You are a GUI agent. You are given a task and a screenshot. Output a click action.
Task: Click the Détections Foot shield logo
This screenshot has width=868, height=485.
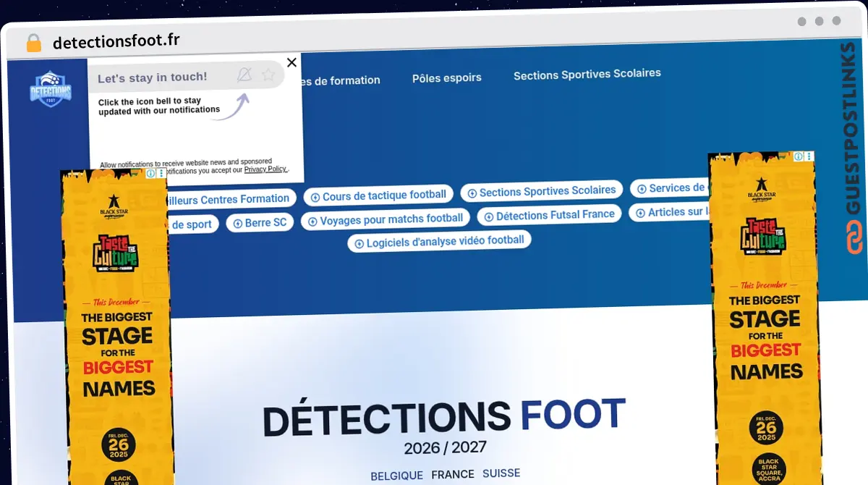coord(51,89)
